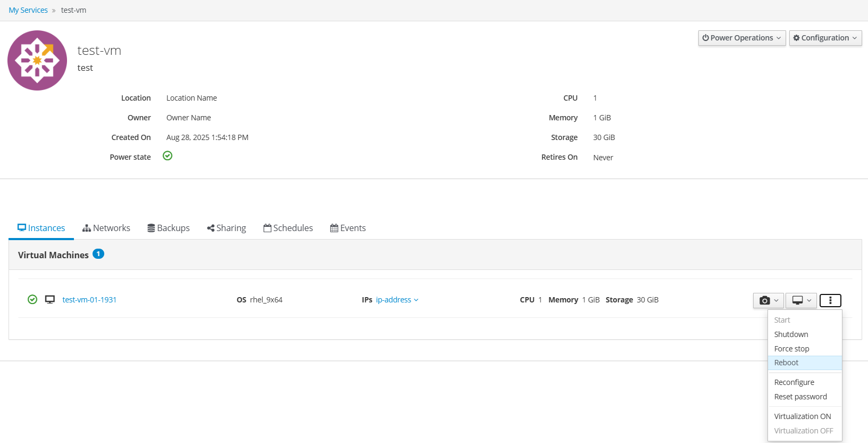Click the three-dot kebab menu button
868x443 pixels.
click(x=830, y=300)
